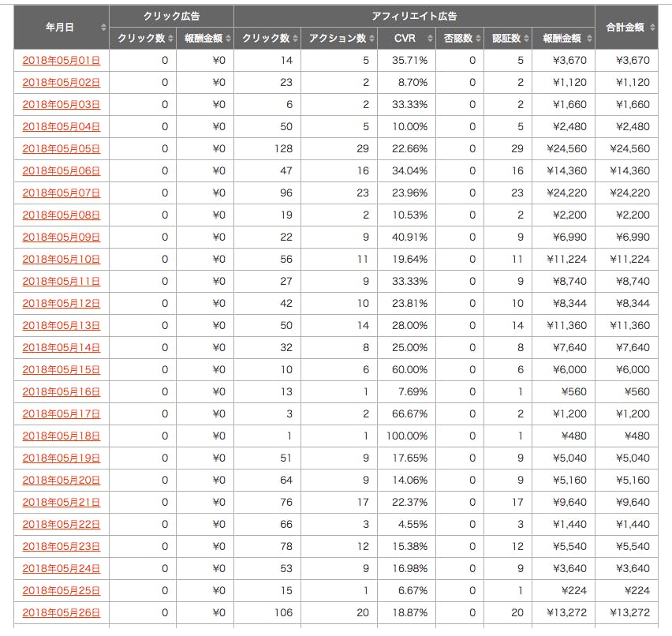This screenshot has width=672, height=636.
Task: Open the 2018年05月01日 date link
Action: coord(61,61)
